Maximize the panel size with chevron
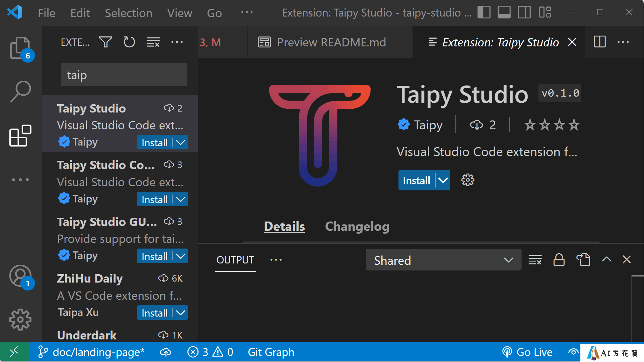 pos(606,259)
